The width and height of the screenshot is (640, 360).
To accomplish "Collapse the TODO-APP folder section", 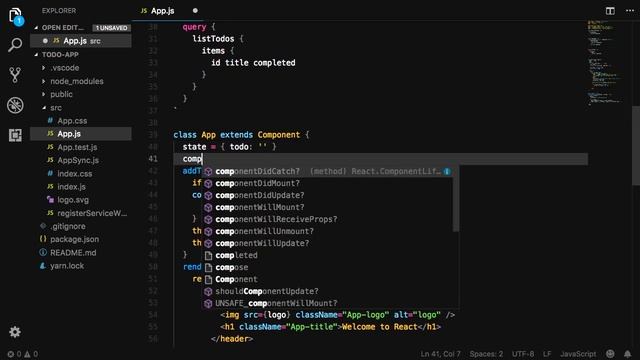I will point(36,55).
